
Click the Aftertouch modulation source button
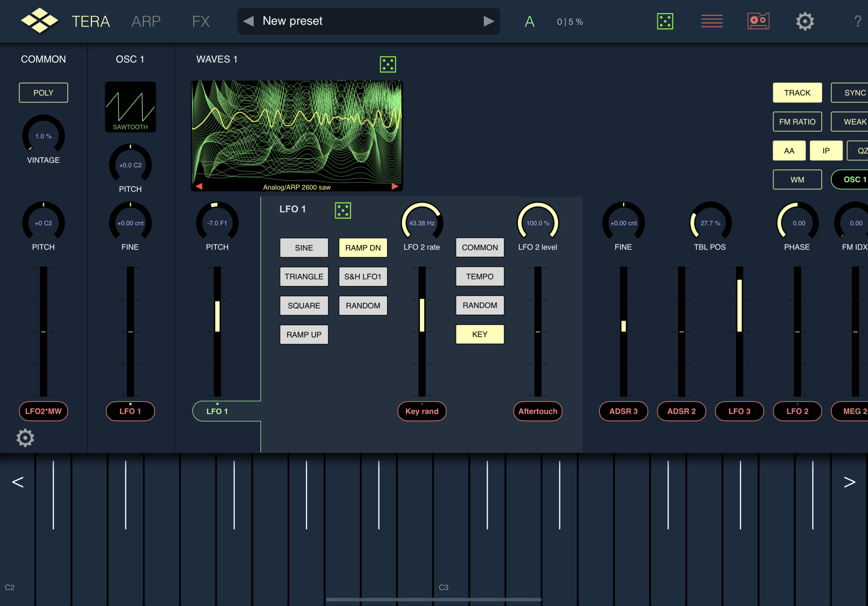pos(537,411)
